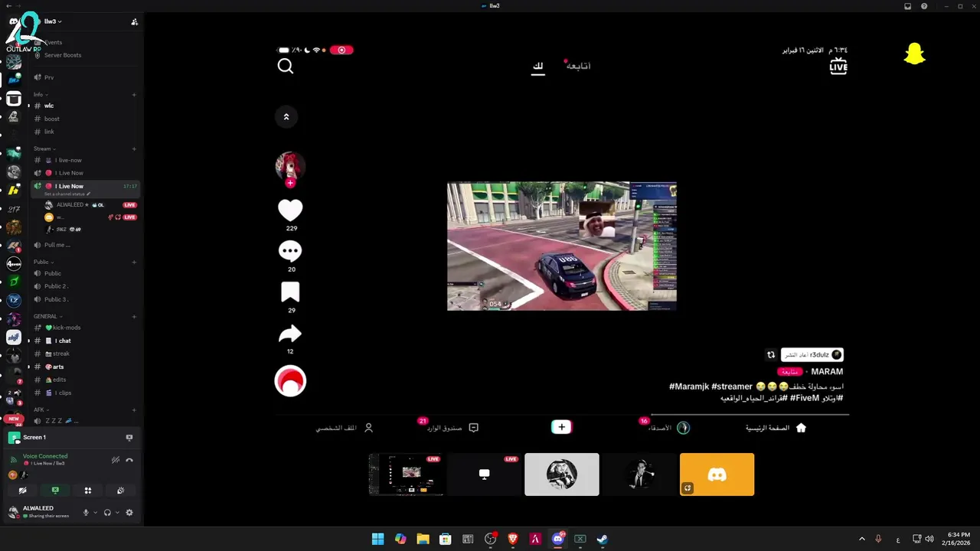Open the llw3 server dropdown menu
Viewport: 980px width, 551px height.
(x=54, y=21)
